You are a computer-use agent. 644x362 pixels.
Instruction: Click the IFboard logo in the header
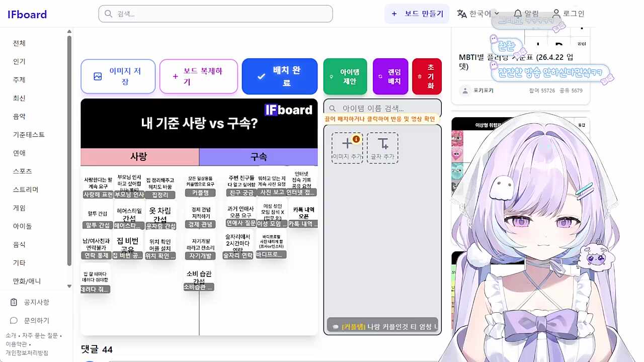(27, 15)
